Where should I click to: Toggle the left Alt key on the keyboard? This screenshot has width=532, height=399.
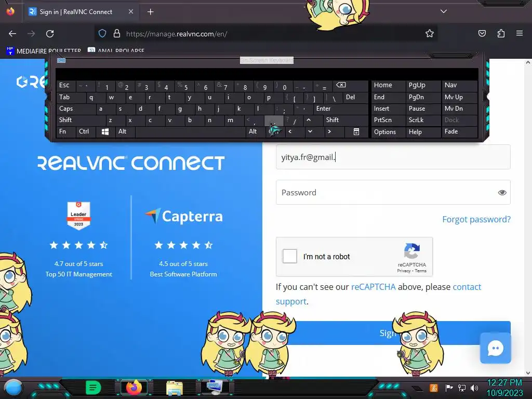point(125,131)
